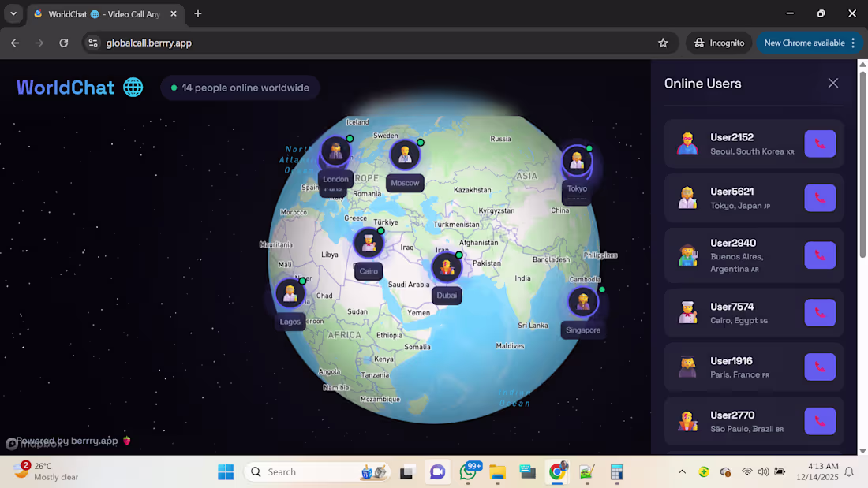Select the Cairo user avatar on globe

tap(369, 242)
